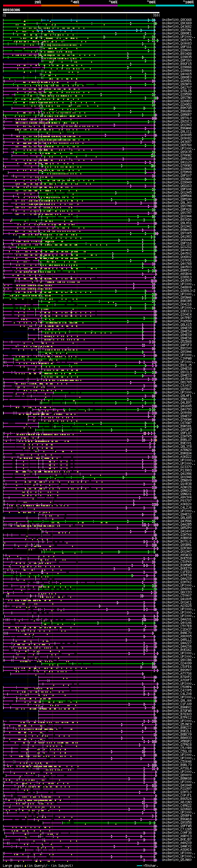Select UniRef100_B9NAX9 entry
This screenshot has width=197, height=868.
click(177, 230)
